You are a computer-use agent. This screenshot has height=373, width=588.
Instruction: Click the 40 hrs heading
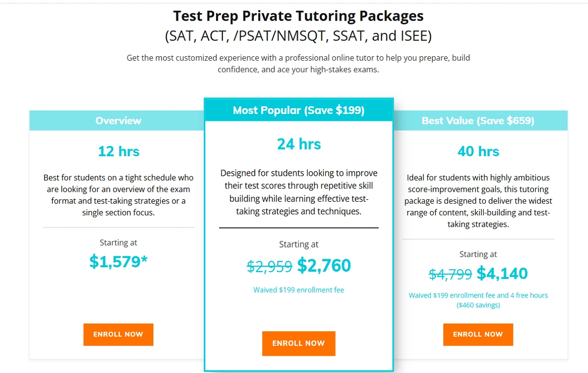(478, 151)
